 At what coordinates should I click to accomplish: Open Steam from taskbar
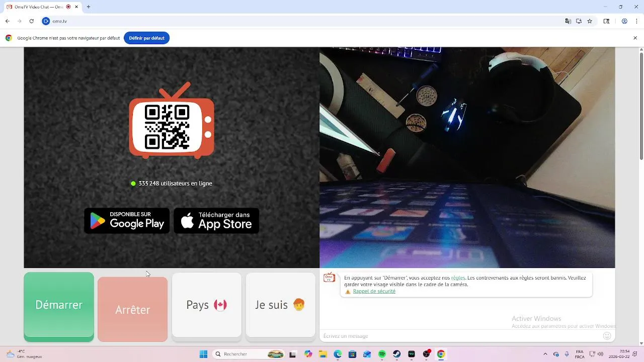pos(396,354)
